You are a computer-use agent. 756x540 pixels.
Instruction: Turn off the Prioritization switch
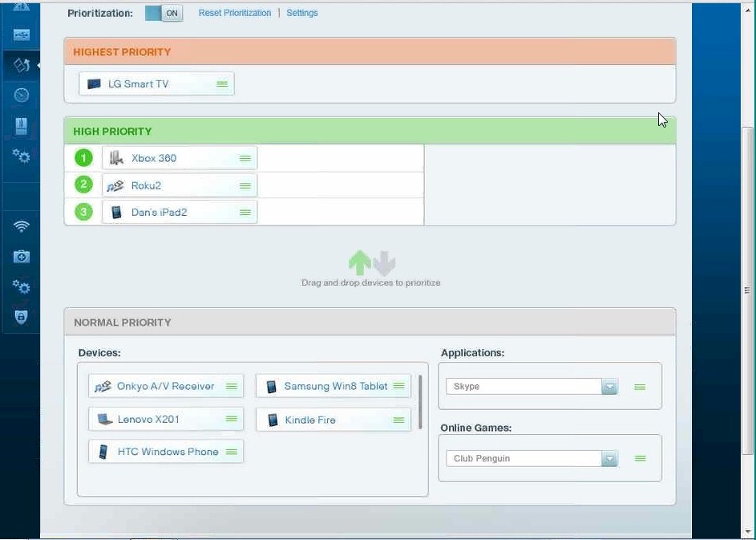click(x=164, y=13)
